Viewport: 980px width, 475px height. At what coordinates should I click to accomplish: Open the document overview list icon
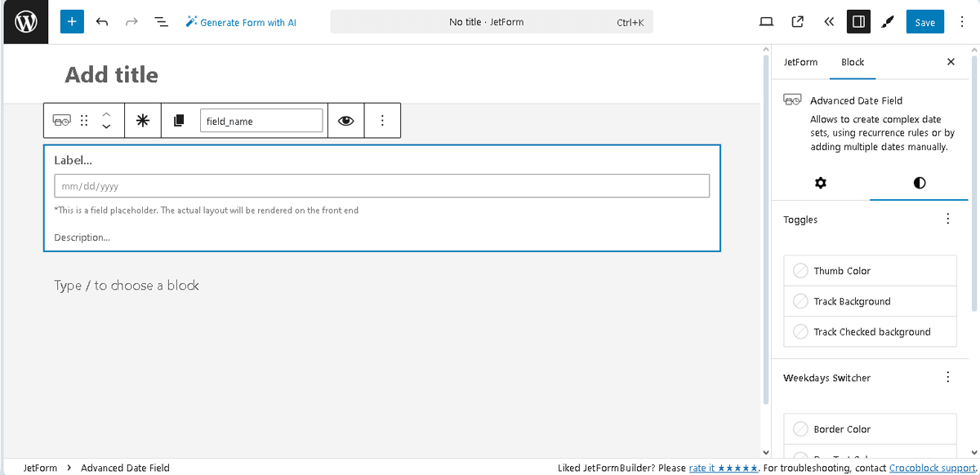[161, 22]
